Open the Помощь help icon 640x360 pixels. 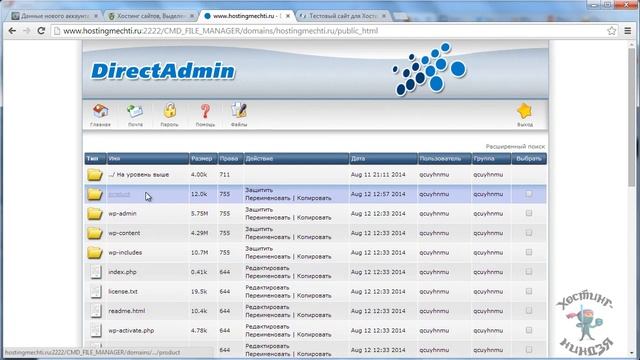[205, 111]
